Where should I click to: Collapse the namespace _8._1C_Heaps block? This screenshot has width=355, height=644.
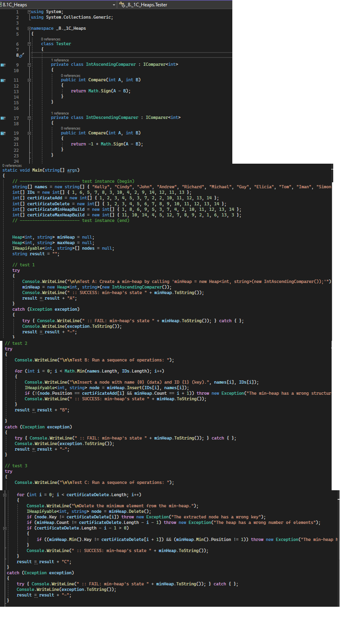(29, 29)
